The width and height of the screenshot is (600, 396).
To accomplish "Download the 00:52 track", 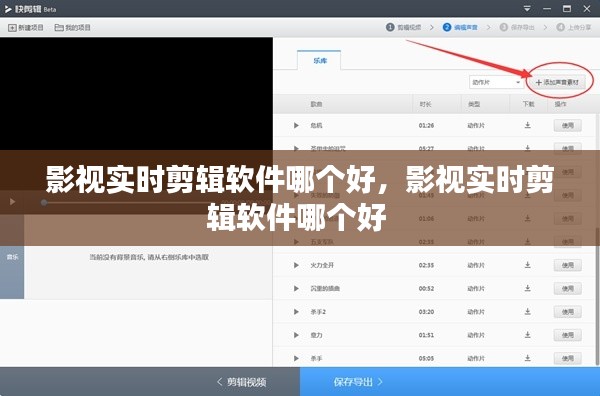I will point(528,288).
